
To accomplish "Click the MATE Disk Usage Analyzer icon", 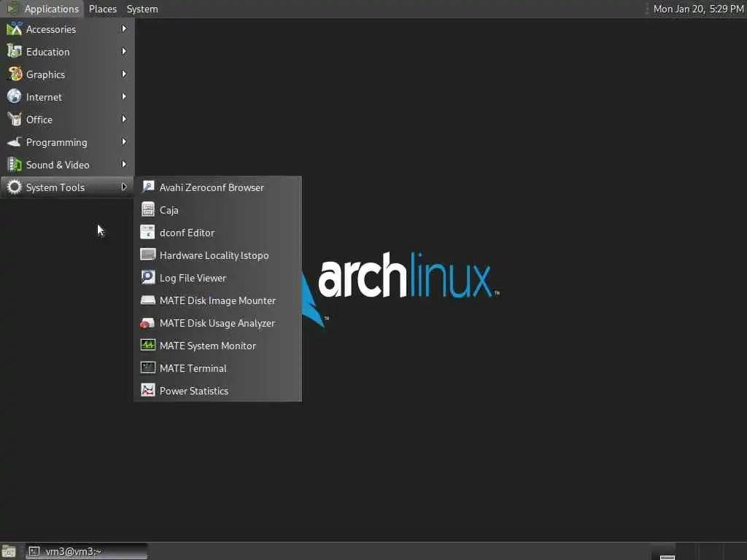I will (x=147, y=323).
